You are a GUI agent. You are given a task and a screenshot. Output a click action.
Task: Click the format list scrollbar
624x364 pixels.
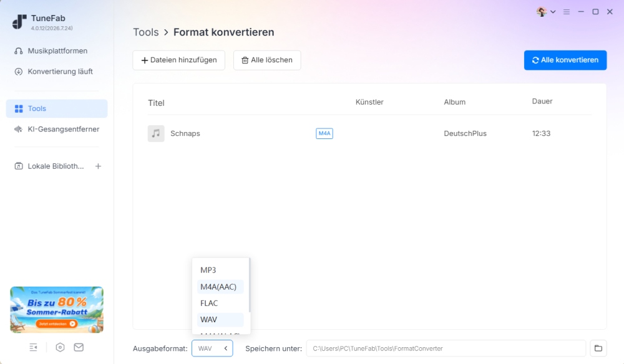click(x=249, y=285)
